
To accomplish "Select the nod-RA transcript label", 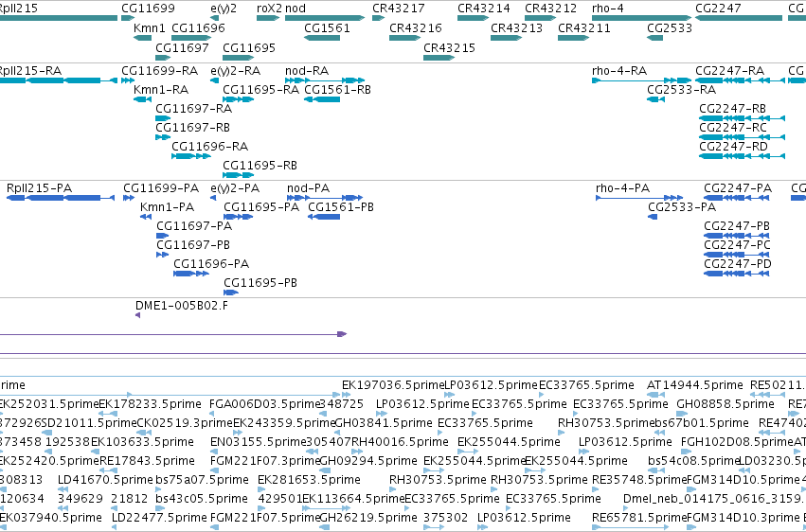I will [307, 71].
